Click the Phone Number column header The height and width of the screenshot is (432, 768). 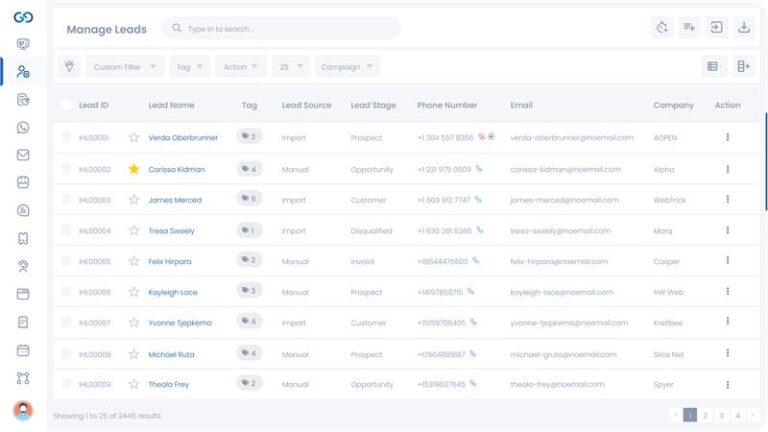pos(447,105)
